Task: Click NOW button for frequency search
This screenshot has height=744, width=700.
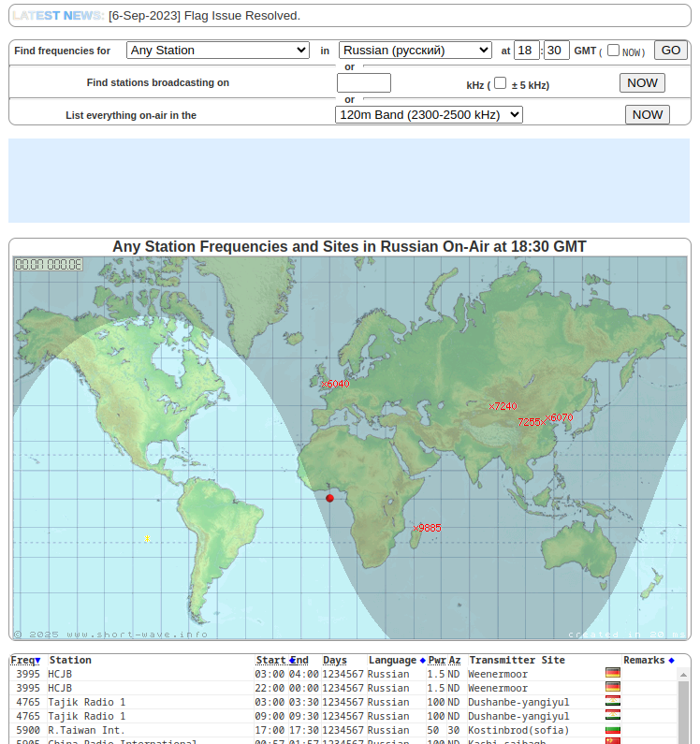Action: (642, 83)
